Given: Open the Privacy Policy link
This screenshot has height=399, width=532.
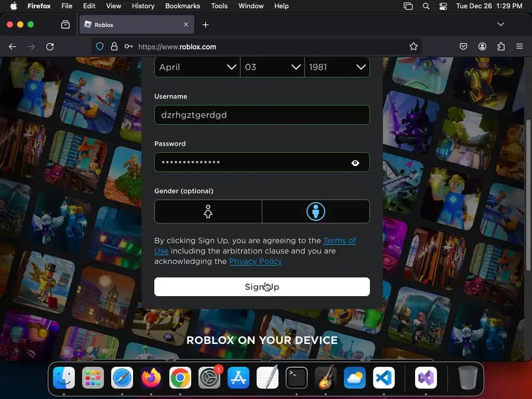Looking at the screenshot, I should pos(256,261).
